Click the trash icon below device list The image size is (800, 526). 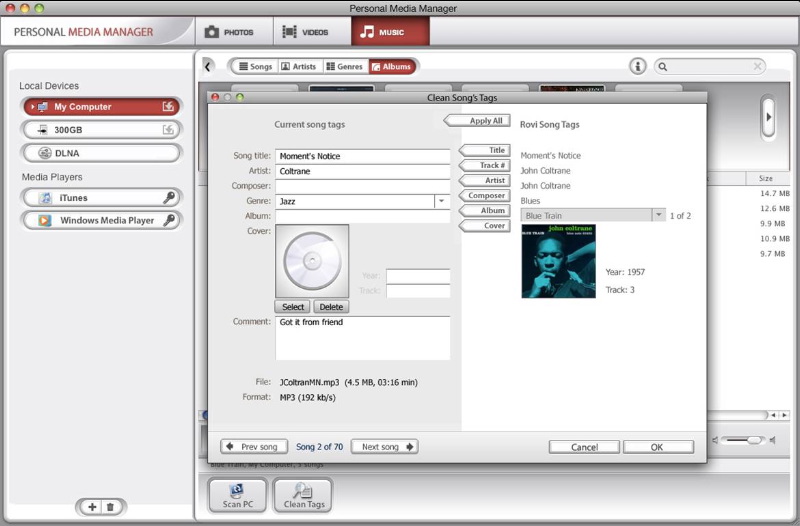point(111,507)
